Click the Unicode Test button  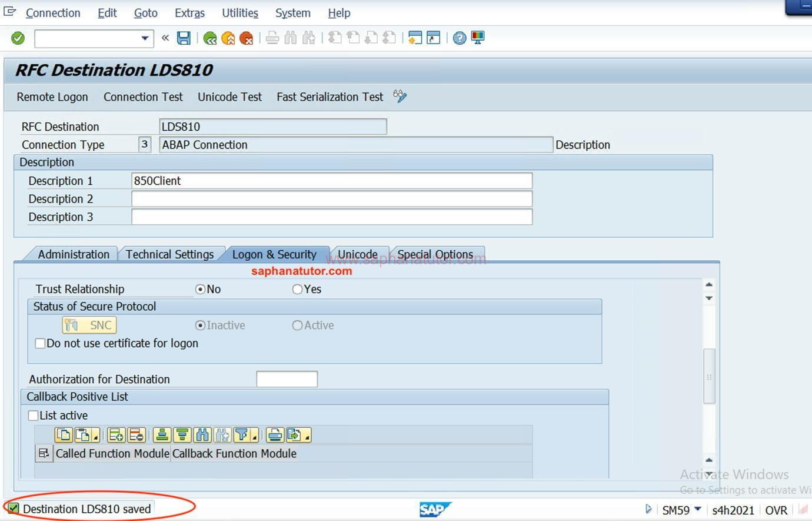[x=229, y=97]
